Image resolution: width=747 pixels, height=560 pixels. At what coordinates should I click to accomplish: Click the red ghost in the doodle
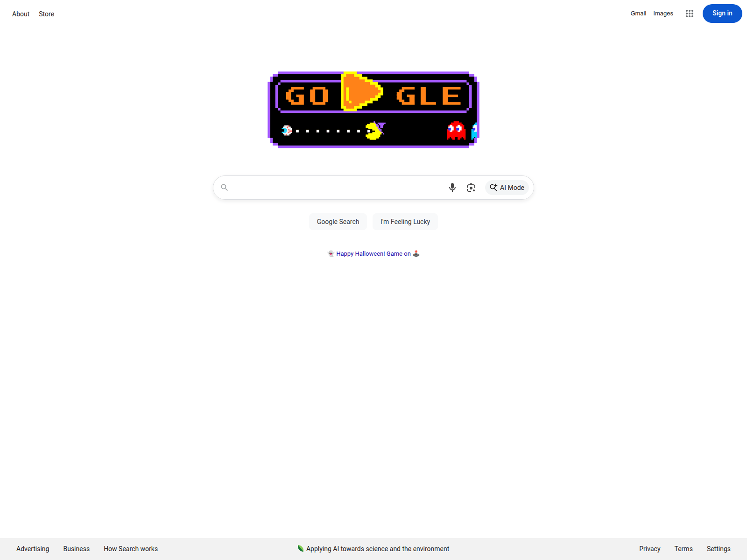456,131
